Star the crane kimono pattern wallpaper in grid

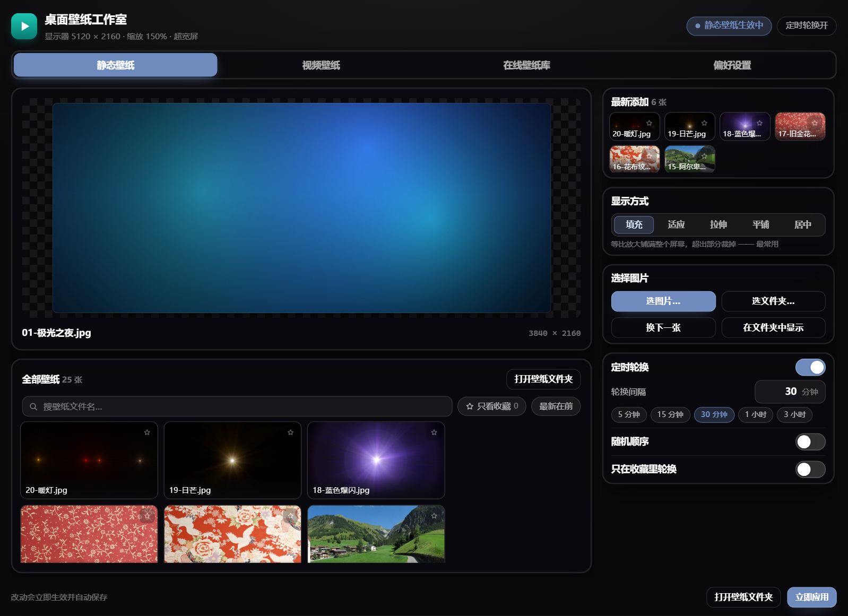291,516
